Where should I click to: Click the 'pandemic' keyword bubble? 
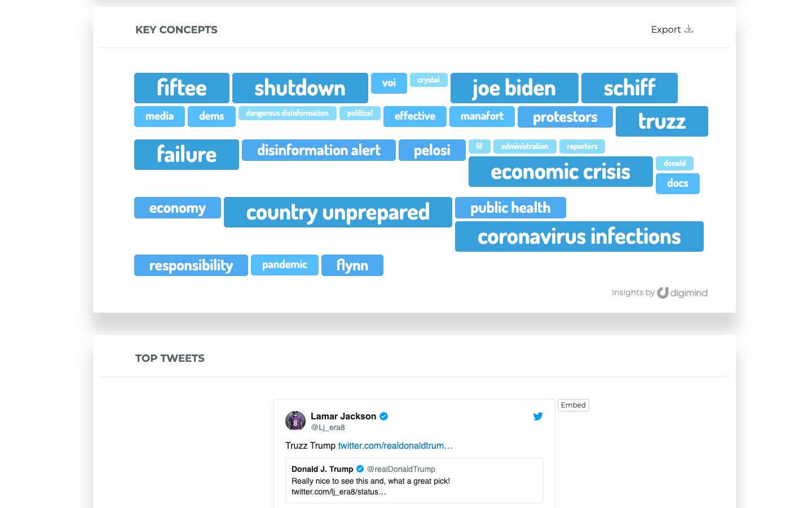point(284,265)
